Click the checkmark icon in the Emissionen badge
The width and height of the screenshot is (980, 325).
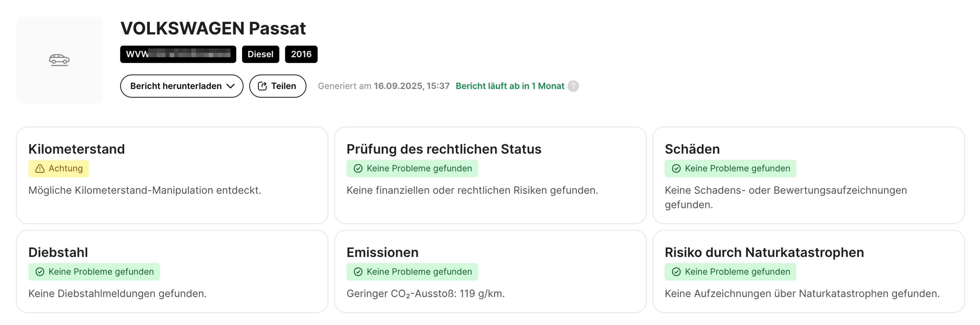point(358,271)
